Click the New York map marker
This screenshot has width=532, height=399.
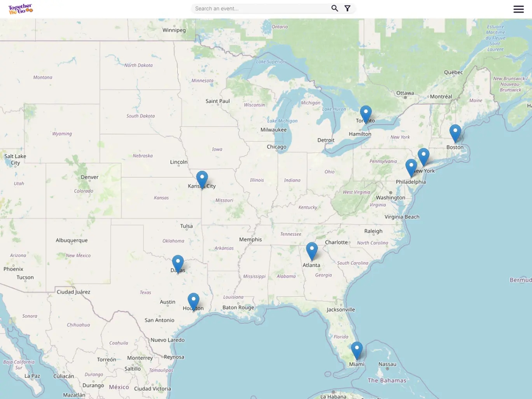click(423, 156)
